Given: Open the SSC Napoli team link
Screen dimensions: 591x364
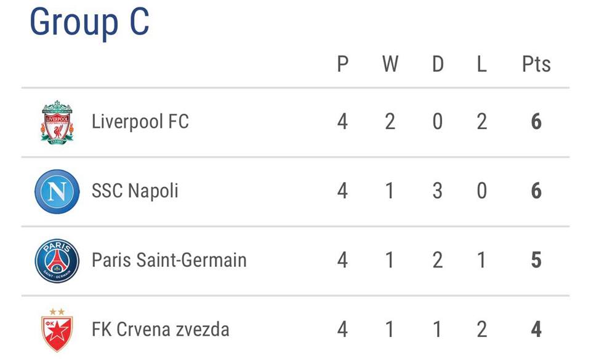Looking at the screenshot, I should (135, 191).
